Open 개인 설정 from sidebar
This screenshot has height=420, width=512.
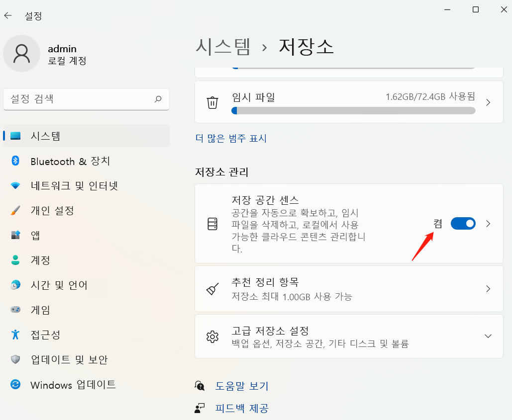click(x=65, y=211)
